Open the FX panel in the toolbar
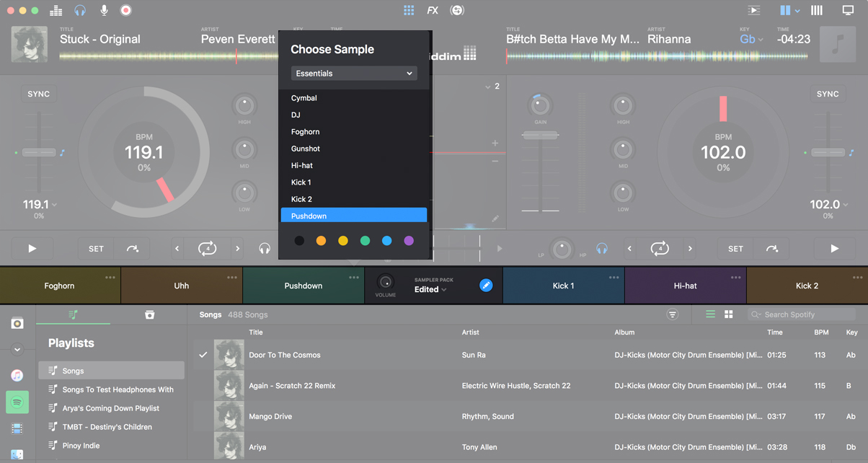868x463 pixels. coord(433,10)
